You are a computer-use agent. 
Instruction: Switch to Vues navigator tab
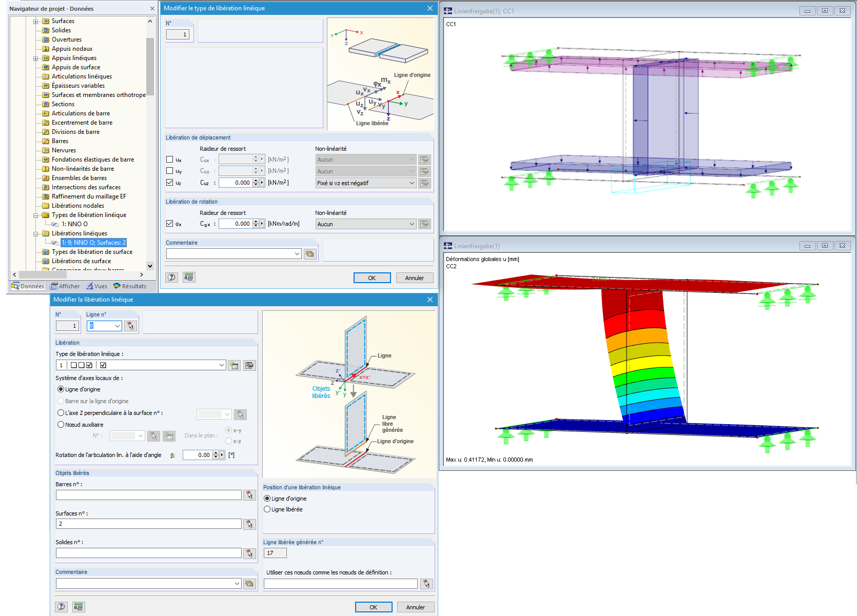pyautogui.click(x=97, y=286)
